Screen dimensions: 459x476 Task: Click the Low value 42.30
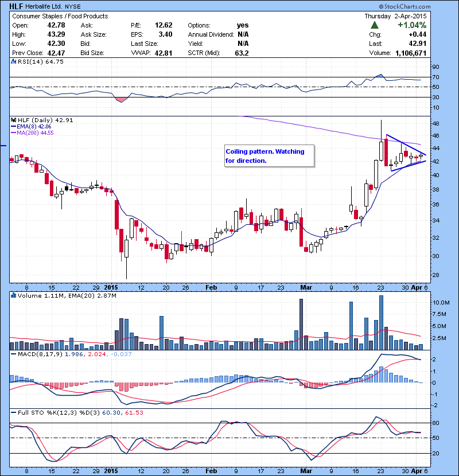point(56,44)
